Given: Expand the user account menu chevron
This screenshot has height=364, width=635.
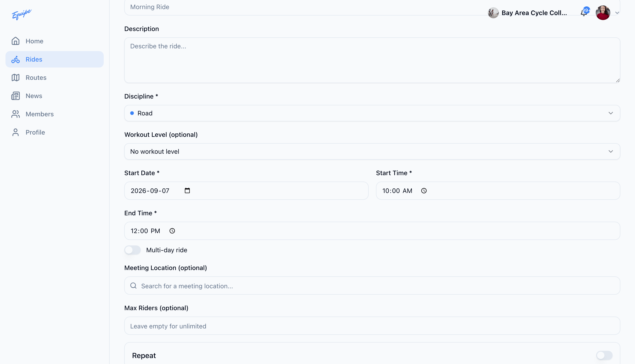Looking at the screenshot, I should (x=617, y=13).
